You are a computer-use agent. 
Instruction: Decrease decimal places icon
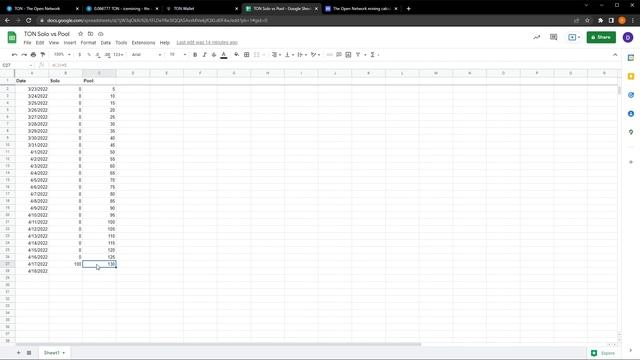[x=98, y=55]
